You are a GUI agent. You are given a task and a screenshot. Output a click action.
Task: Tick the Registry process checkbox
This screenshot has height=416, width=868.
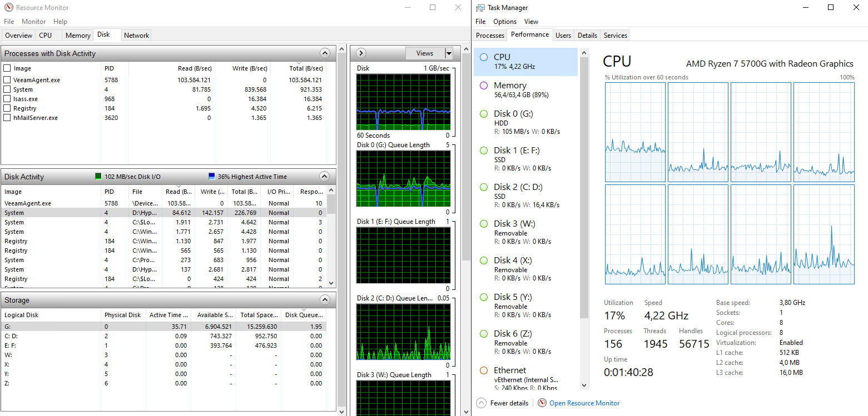click(x=7, y=108)
